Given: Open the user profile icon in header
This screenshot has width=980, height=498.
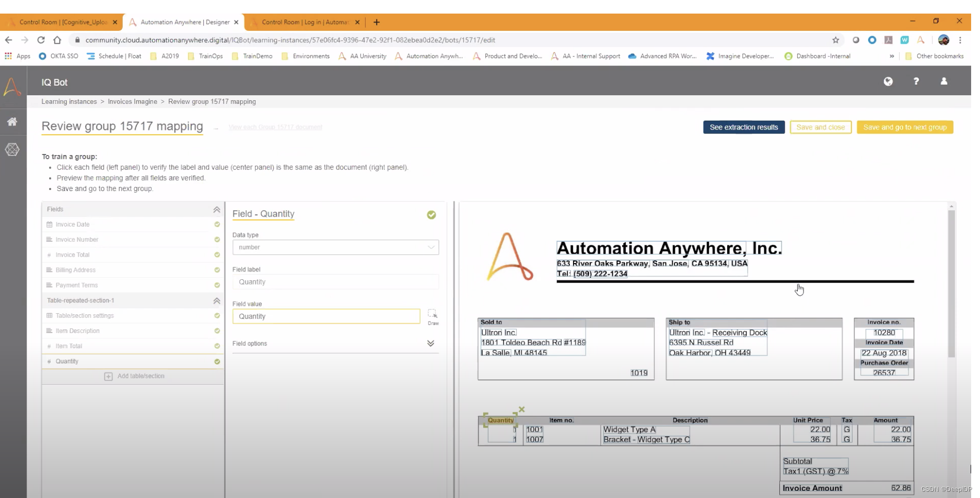Looking at the screenshot, I should (x=944, y=81).
